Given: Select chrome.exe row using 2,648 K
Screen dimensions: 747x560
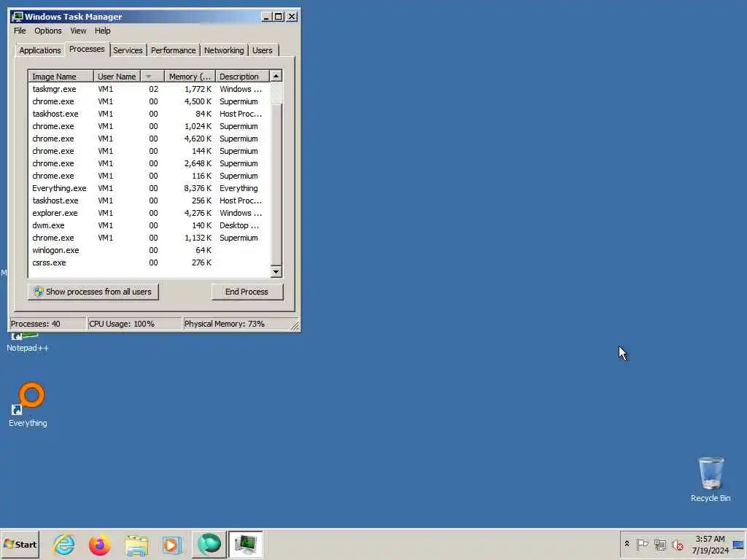Looking at the screenshot, I should point(149,163).
